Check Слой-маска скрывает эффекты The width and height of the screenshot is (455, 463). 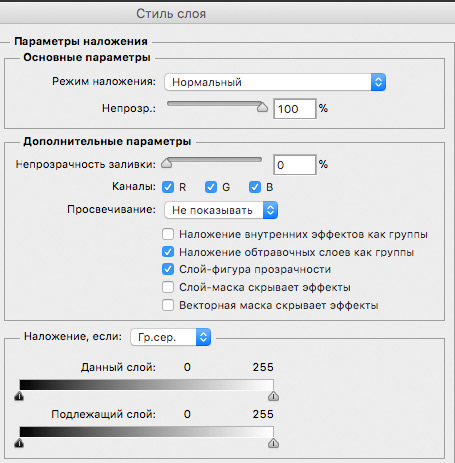pyautogui.click(x=168, y=287)
